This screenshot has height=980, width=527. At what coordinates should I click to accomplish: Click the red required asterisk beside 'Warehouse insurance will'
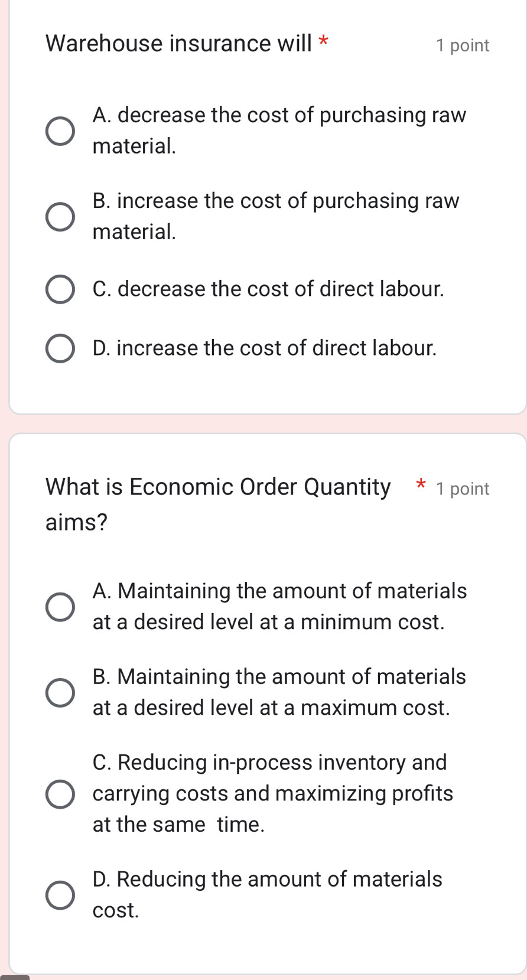pyautogui.click(x=323, y=41)
